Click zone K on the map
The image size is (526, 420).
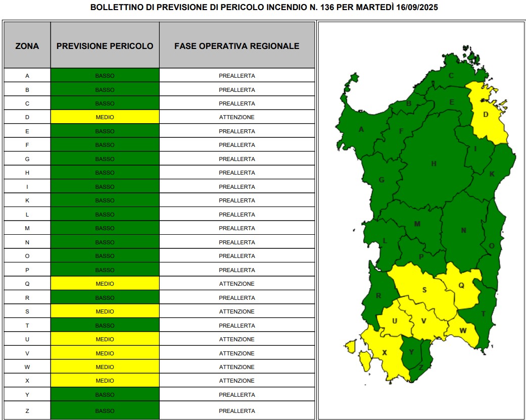coord(492,174)
